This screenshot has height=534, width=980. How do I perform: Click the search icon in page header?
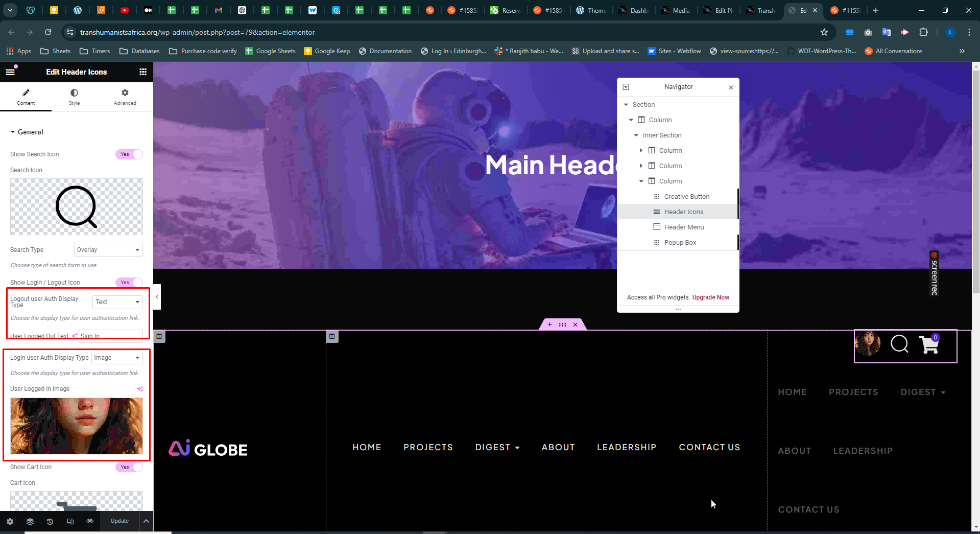click(899, 344)
